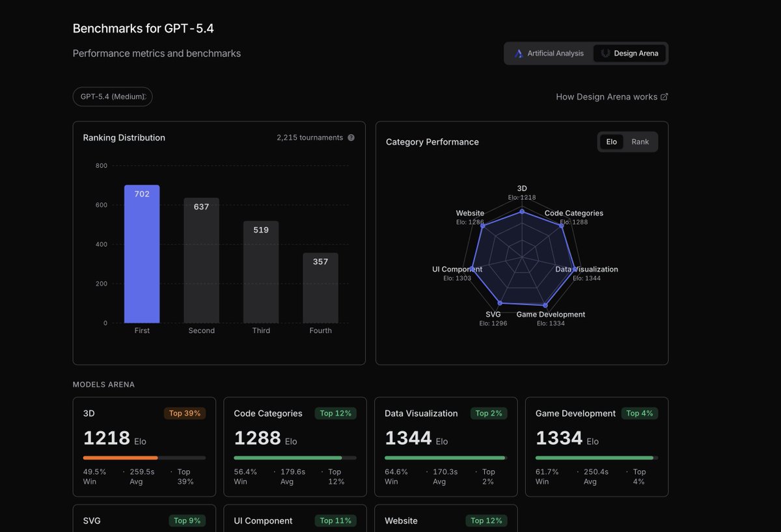Click the external link icon beside How Design Arena works

(665, 97)
